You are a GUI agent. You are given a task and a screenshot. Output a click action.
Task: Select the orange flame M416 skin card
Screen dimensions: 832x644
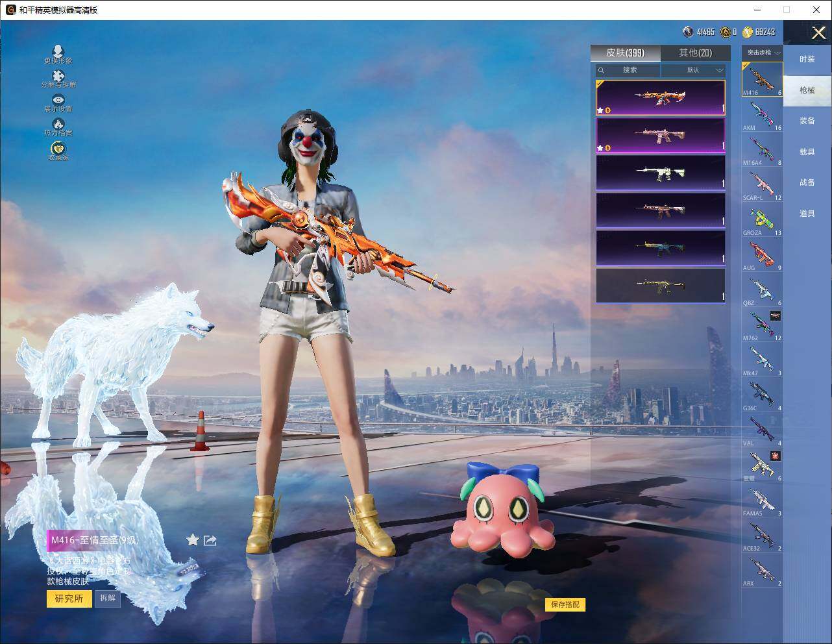(661, 97)
